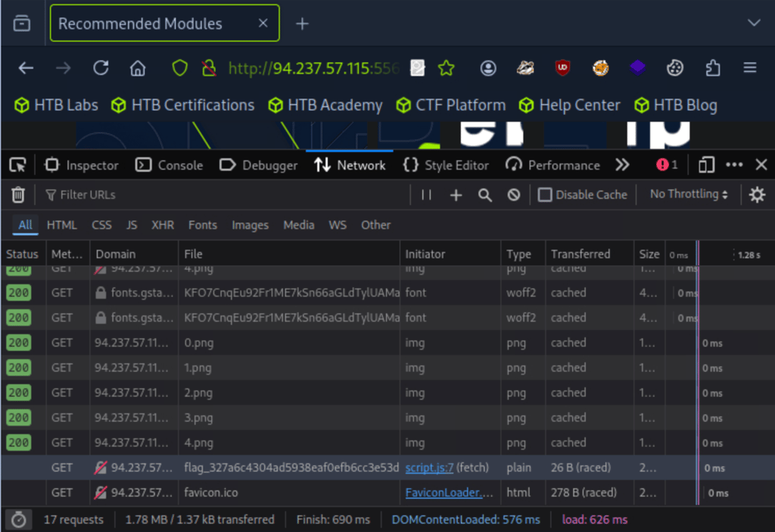Switch to the Inspector panel
Viewport: 775px width, 532px height.
82,165
